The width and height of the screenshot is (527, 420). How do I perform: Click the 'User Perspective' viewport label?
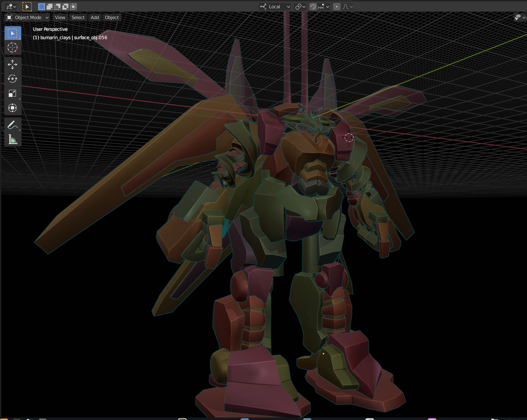(x=50, y=29)
